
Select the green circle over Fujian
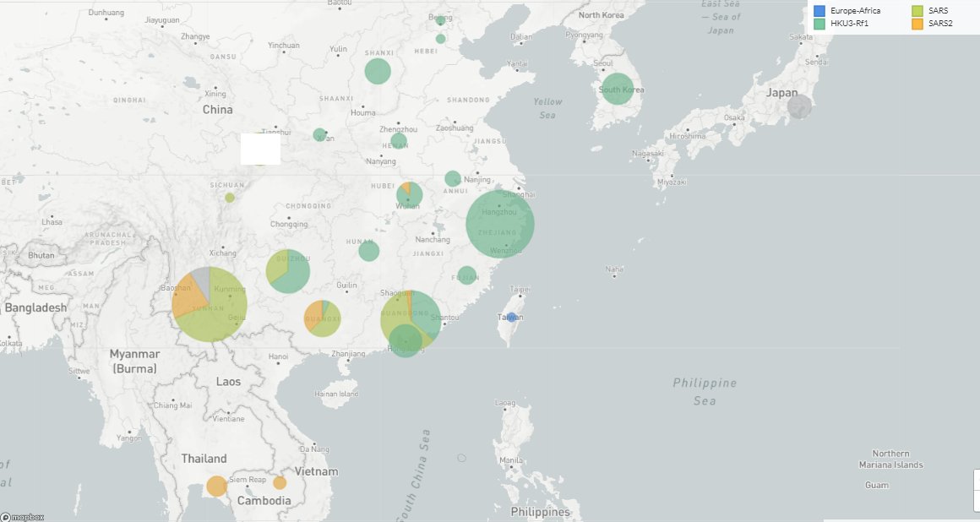click(x=467, y=275)
